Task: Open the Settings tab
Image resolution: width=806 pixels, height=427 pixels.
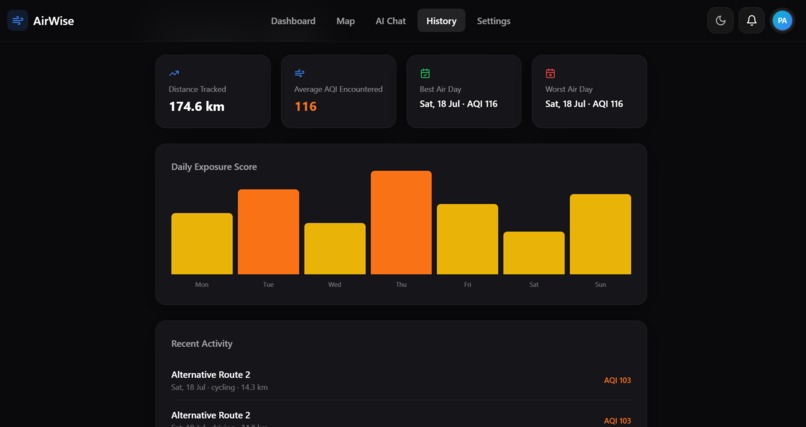Action: (493, 21)
